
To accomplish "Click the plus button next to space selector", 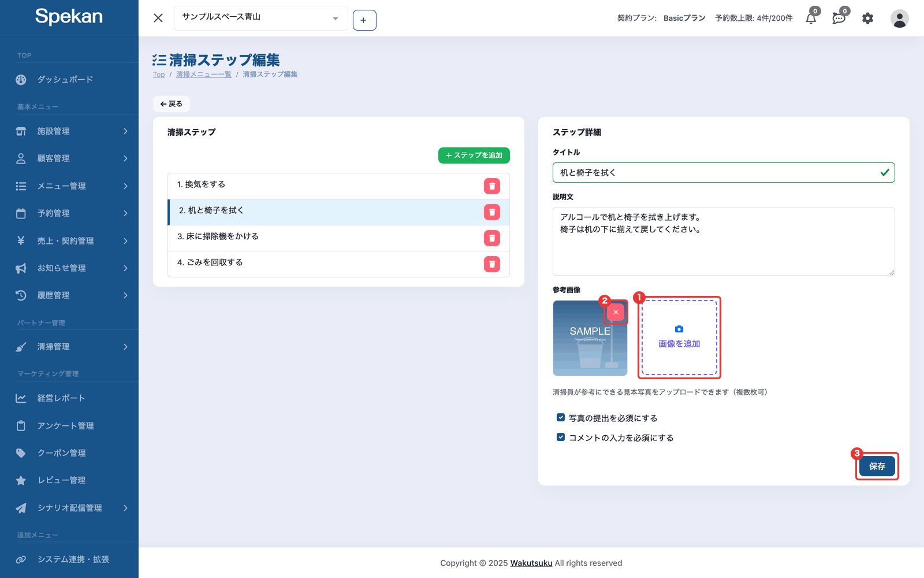I will coord(364,20).
